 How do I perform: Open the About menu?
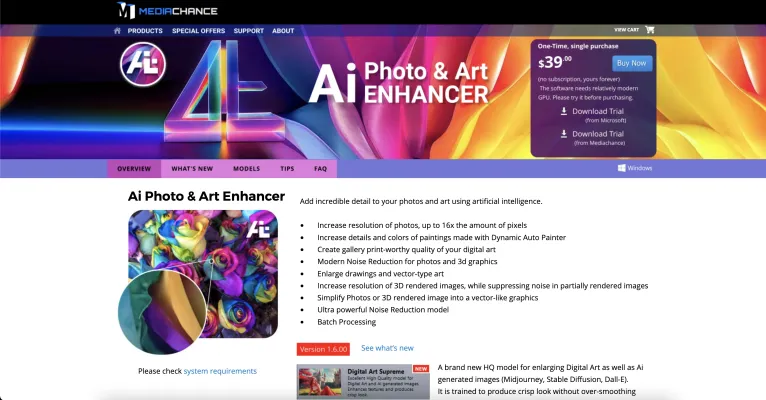coord(283,31)
